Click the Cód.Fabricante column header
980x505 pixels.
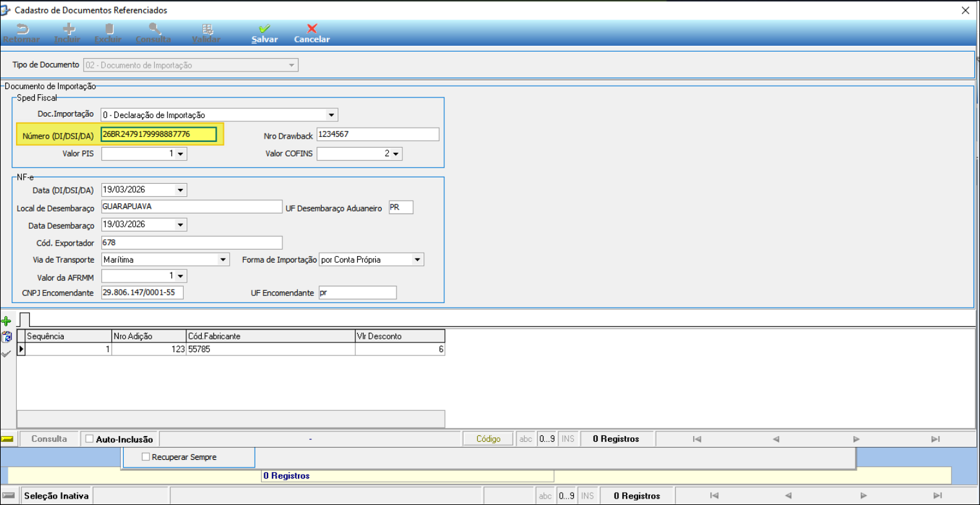coord(270,336)
